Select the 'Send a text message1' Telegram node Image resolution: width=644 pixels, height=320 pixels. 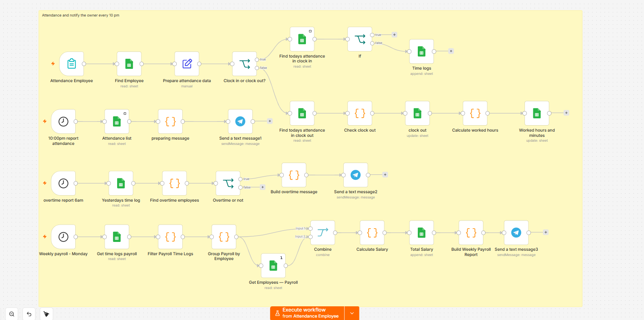click(240, 121)
